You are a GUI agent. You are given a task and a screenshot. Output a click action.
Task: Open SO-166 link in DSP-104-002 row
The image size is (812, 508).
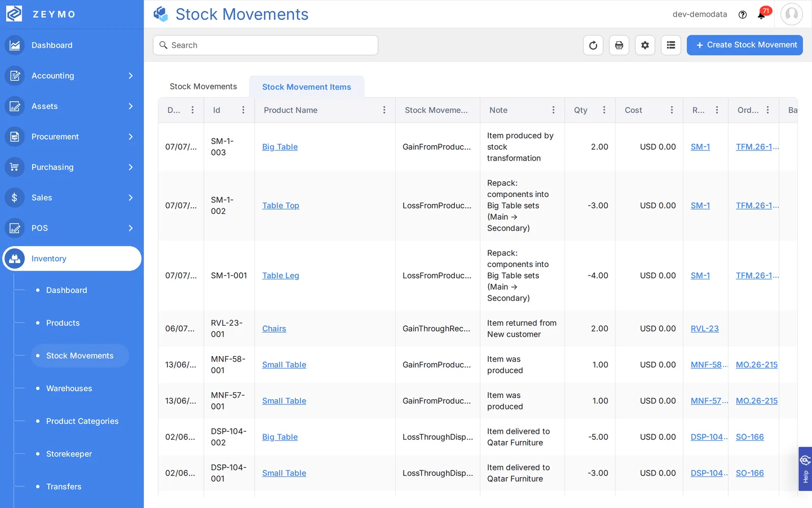click(x=750, y=437)
